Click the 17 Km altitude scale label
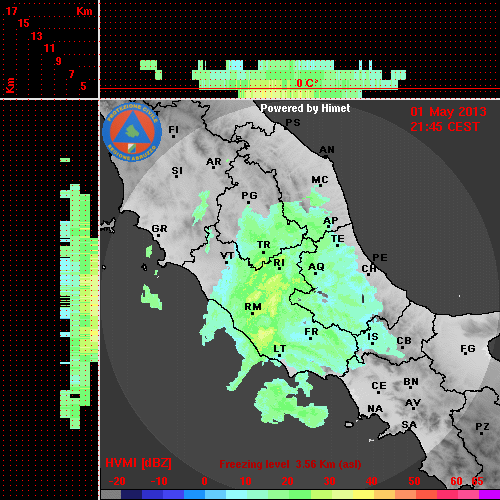The width and height of the screenshot is (500, 500). [11, 11]
